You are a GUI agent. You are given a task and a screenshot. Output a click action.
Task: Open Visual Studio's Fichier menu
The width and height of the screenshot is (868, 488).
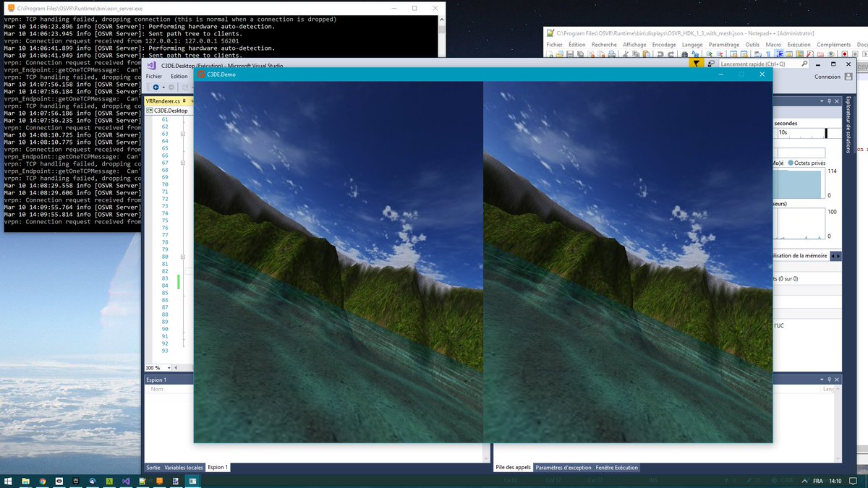[x=154, y=76]
